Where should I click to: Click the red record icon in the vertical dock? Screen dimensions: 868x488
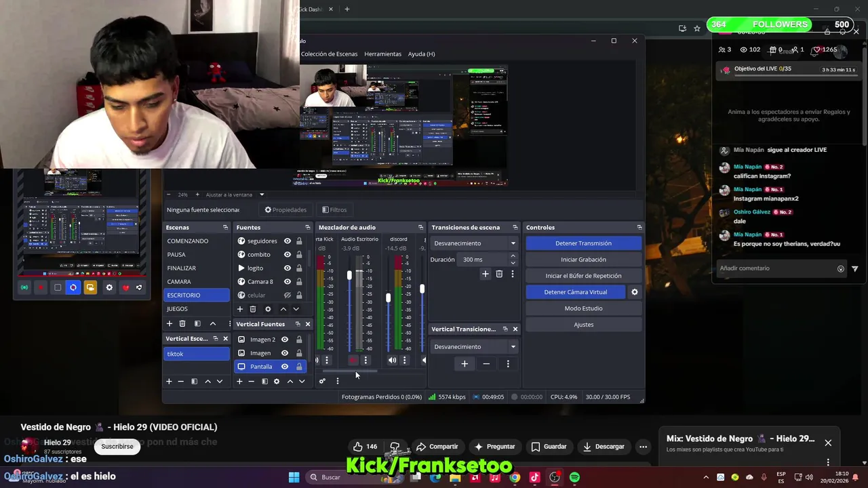click(x=41, y=287)
